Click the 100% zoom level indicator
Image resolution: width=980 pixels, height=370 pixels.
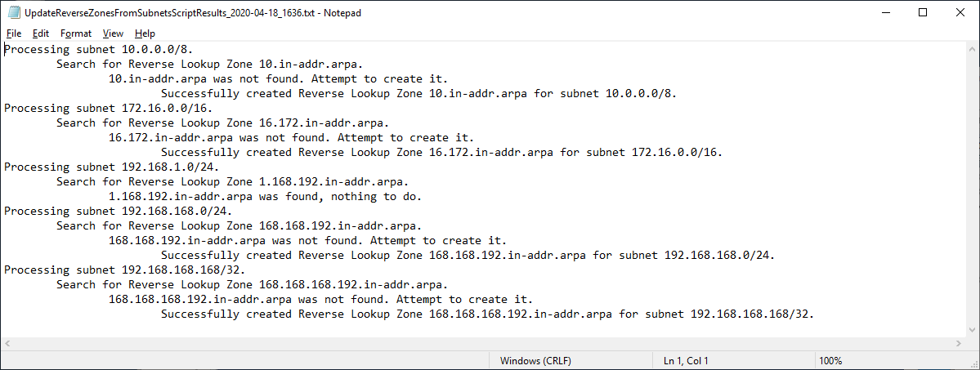click(830, 361)
